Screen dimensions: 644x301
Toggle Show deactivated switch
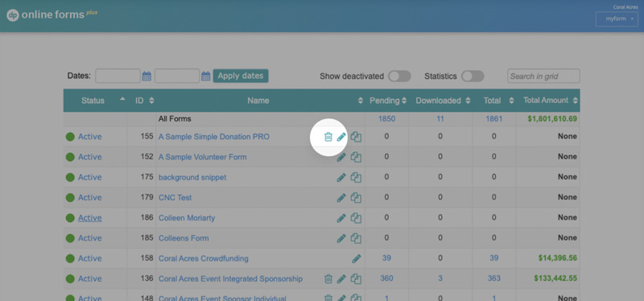(399, 76)
